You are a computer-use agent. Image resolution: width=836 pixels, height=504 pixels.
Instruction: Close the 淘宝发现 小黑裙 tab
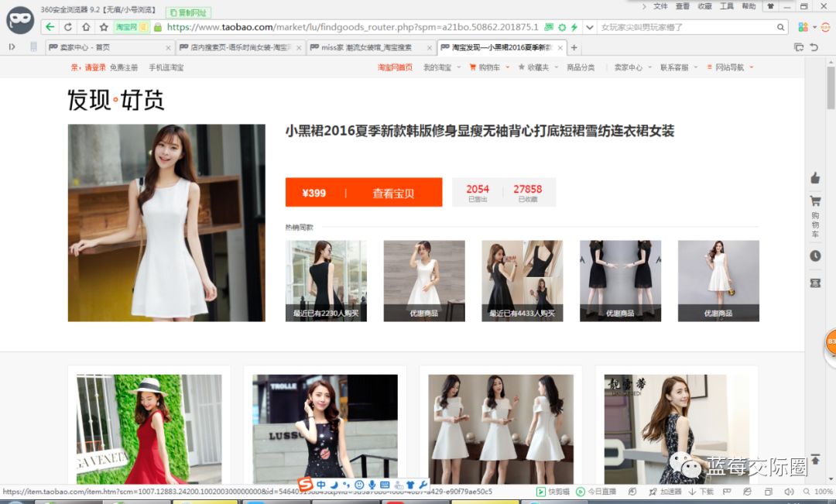point(560,47)
